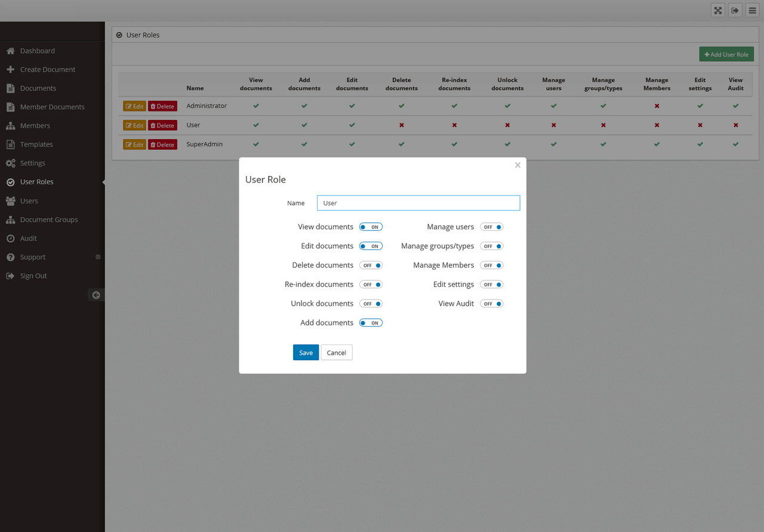Screen dimensions: 764x532
Task: Click the Settings gears icon in sidebar
Action: tap(10, 163)
